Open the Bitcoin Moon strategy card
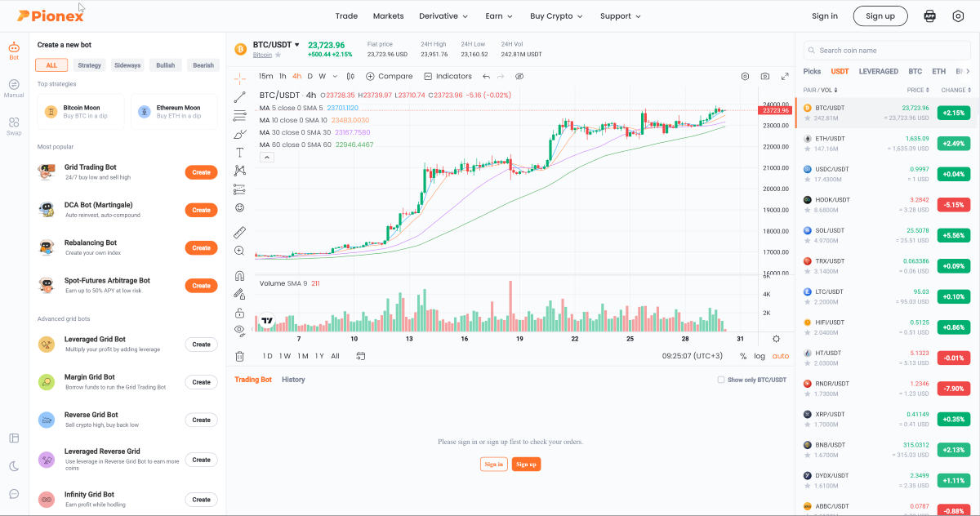Screen dimensions: 980x516 coord(81,111)
